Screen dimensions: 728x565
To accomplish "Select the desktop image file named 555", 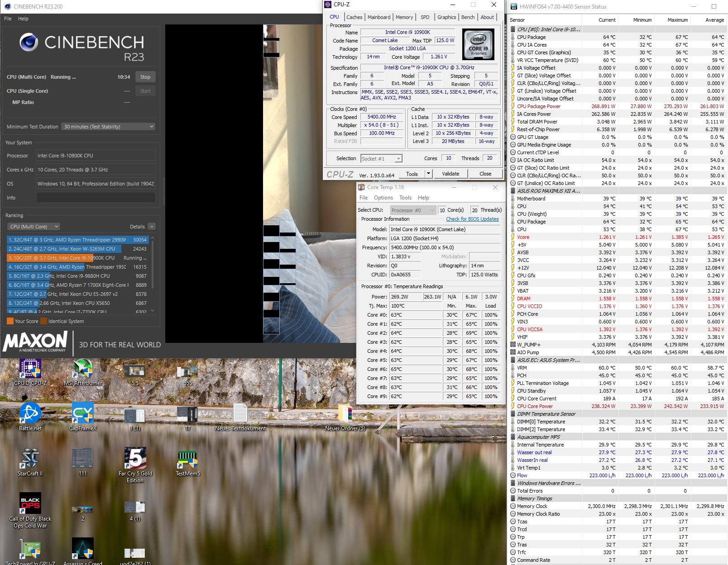I will [x=188, y=375].
